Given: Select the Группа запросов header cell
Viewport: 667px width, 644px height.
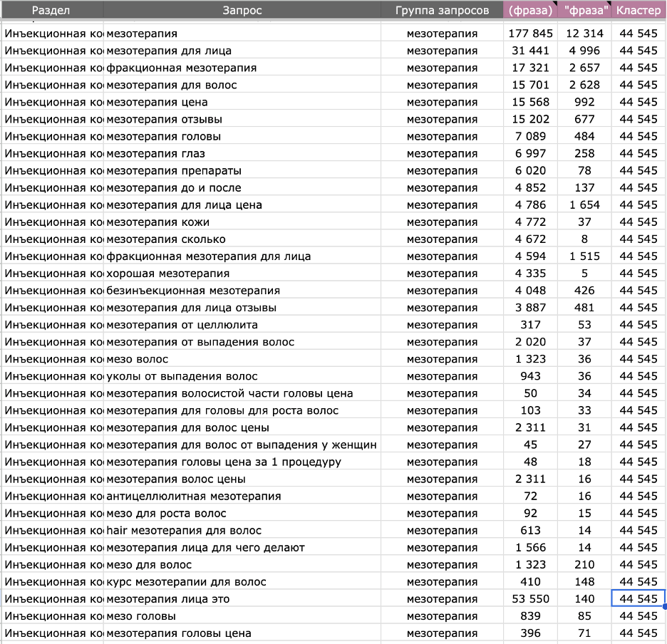Looking at the screenshot, I should click(x=442, y=10).
